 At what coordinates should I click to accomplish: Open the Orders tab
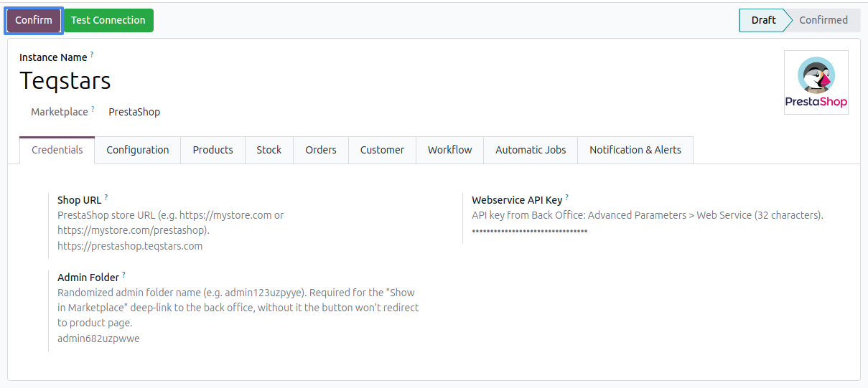pos(321,150)
